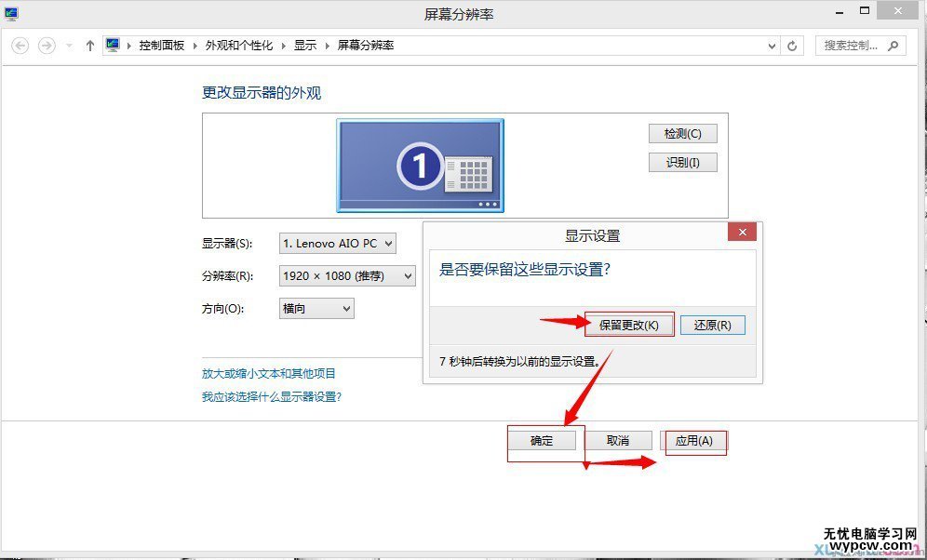Click breadcrumb arrow after 外观和个性化
This screenshot has width=927, height=560.
tap(284, 46)
